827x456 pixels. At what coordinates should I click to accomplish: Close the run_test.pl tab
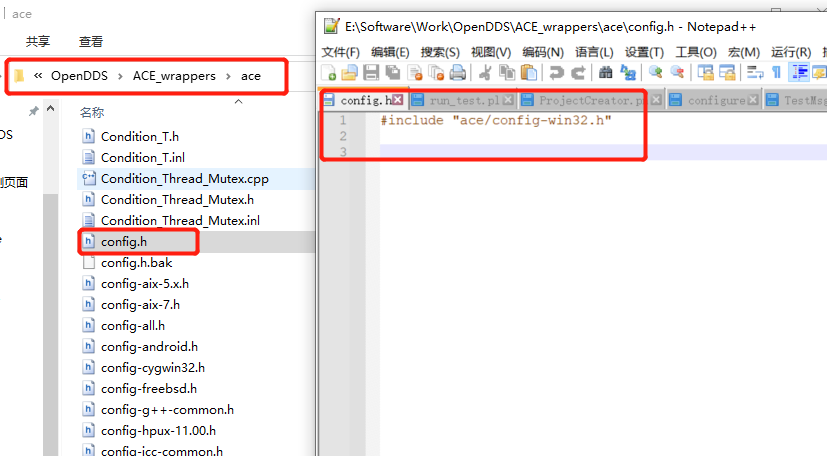(507, 100)
